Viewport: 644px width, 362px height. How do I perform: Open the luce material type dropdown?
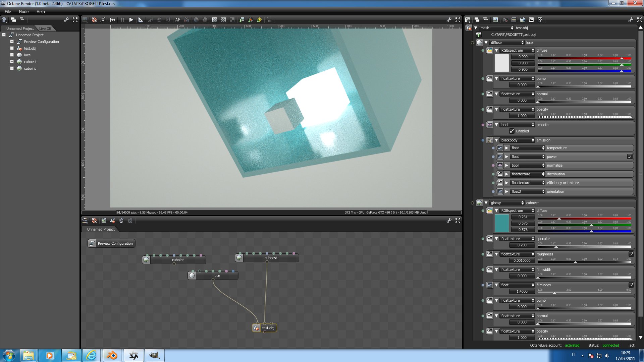pyautogui.click(x=506, y=43)
